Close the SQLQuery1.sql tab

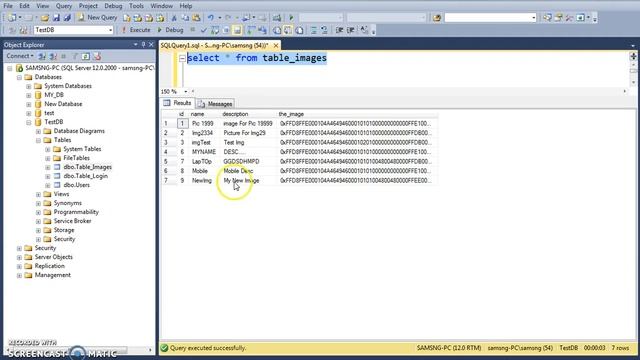(x=276, y=45)
